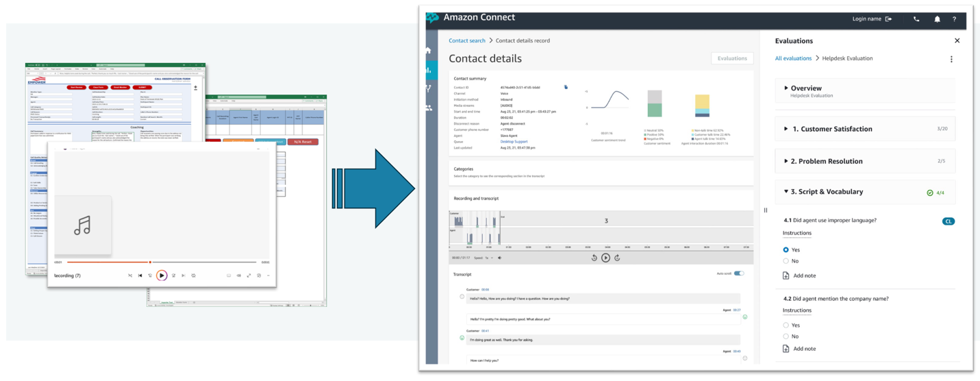This screenshot has width=980, height=381.
Task: Click the N/A Reset button in the spreadsheet
Action: click(x=303, y=142)
